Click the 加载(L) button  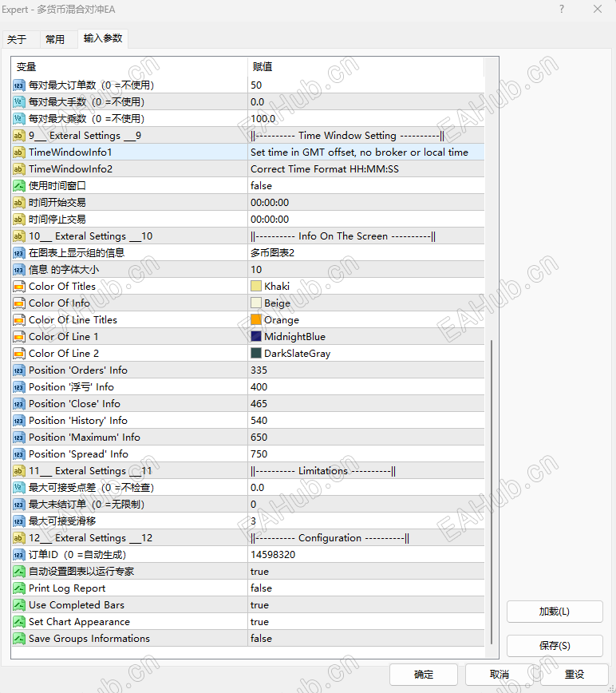pyautogui.click(x=555, y=612)
